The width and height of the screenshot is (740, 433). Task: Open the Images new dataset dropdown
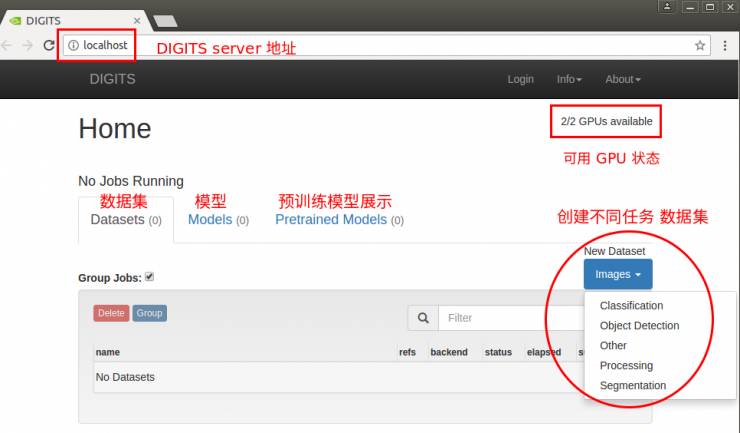pos(618,274)
